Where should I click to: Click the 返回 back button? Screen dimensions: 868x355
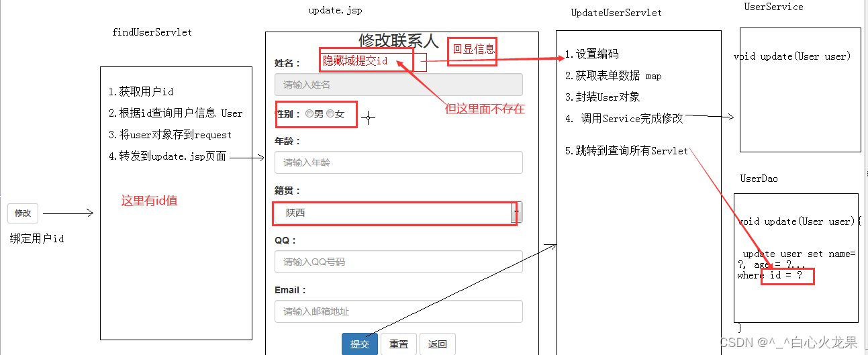click(x=438, y=344)
